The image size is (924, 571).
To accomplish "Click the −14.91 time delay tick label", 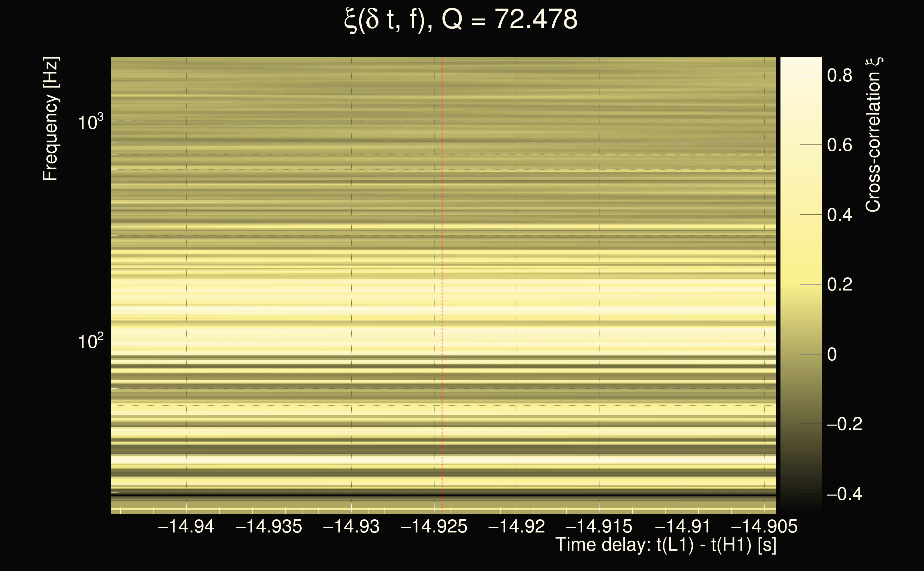I will [x=682, y=526].
